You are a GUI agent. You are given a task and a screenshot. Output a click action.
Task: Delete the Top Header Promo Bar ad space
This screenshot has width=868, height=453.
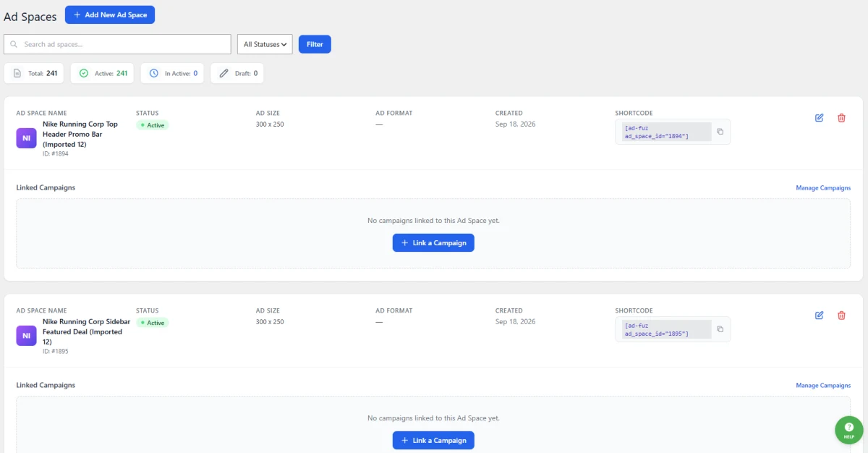pos(841,118)
